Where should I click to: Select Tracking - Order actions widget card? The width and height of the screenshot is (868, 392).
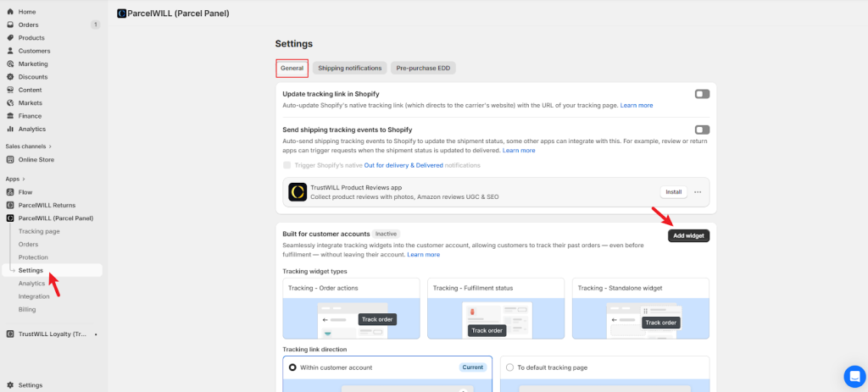point(351,308)
